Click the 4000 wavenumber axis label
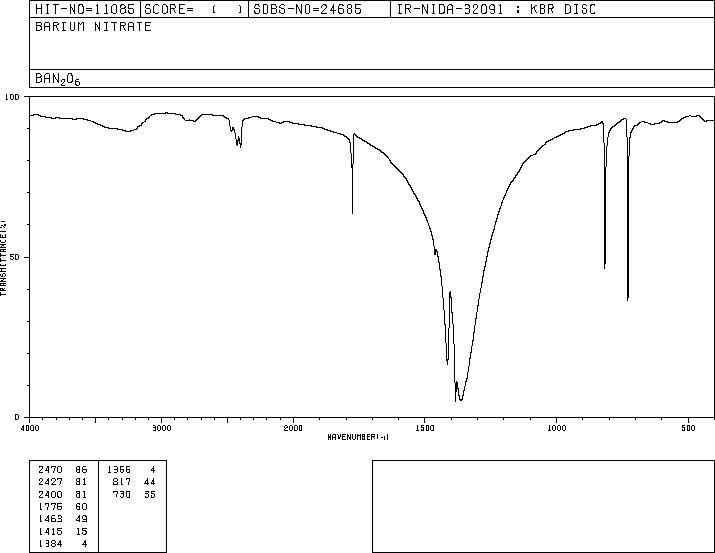The height and width of the screenshot is (553, 715). 30,428
